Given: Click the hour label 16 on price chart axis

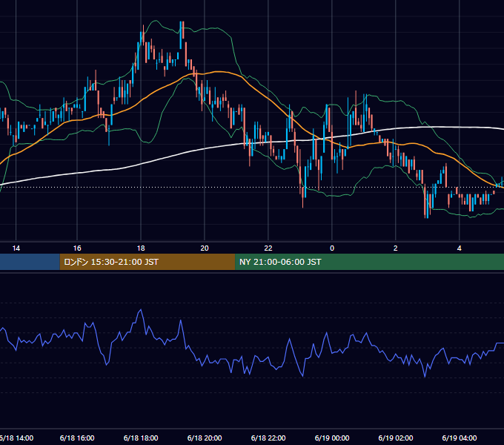Looking at the screenshot, I should [x=77, y=248].
